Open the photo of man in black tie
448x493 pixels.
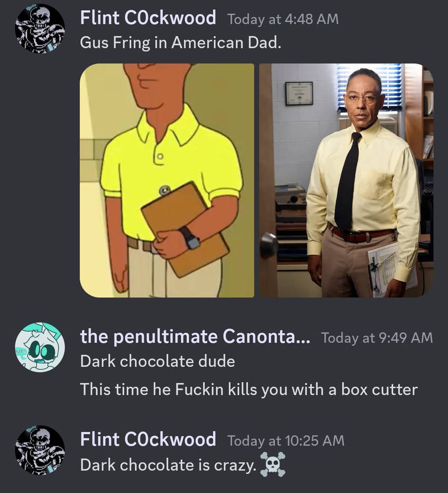(346, 180)
